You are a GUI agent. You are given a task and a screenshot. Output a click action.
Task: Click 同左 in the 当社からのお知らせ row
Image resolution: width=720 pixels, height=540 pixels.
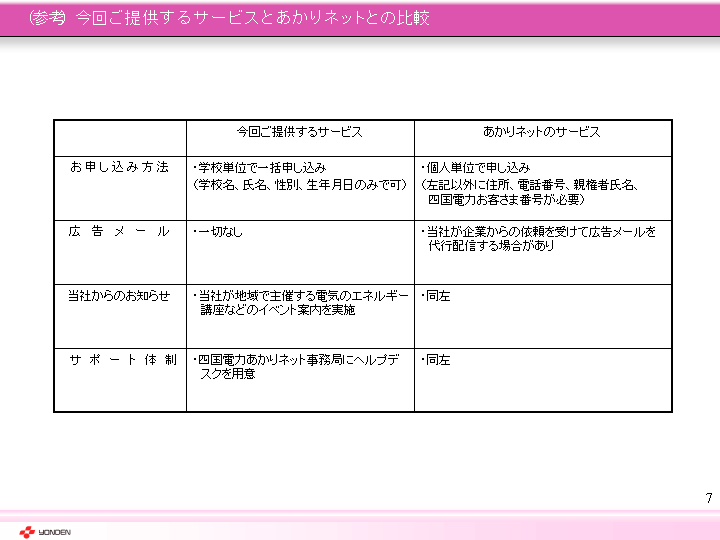pos(438,296)
